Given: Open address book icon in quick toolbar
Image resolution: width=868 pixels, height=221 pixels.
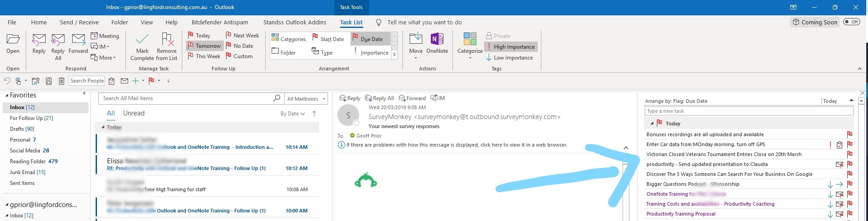Looking at the screenshot, I should click(49, 81).
